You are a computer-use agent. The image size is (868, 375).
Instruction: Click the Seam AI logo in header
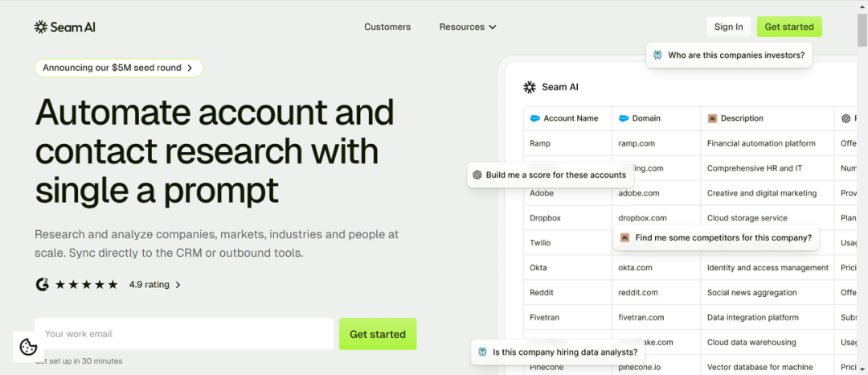pos(65,27)
